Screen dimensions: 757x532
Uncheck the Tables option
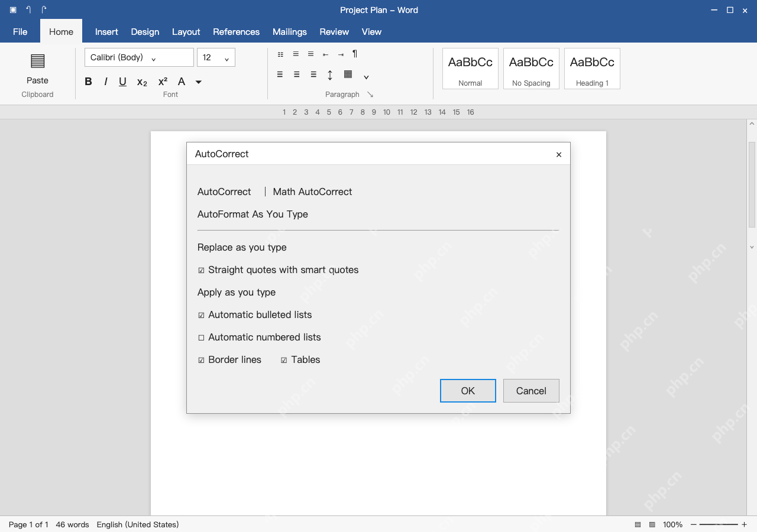pos(284,360)
